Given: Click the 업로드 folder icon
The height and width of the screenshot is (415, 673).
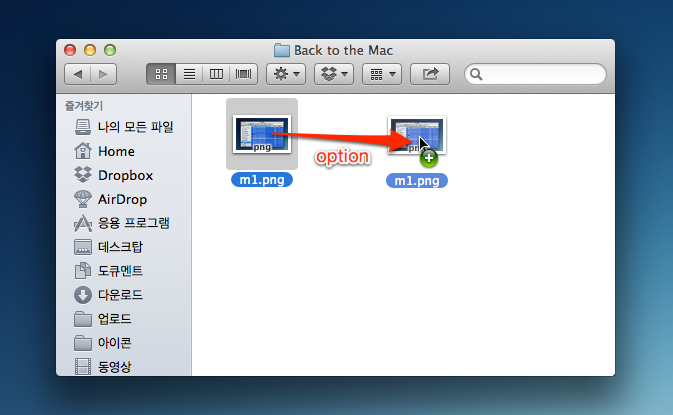Looking at the screenshot, I should tap(83, 319).
